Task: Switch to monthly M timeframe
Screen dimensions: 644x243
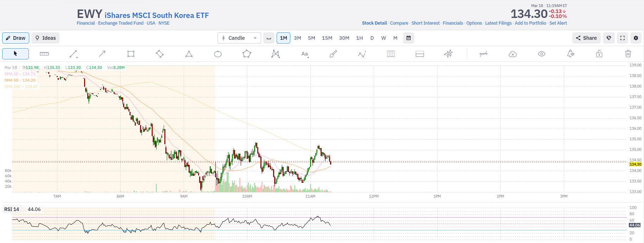Action: pos(395,38)
